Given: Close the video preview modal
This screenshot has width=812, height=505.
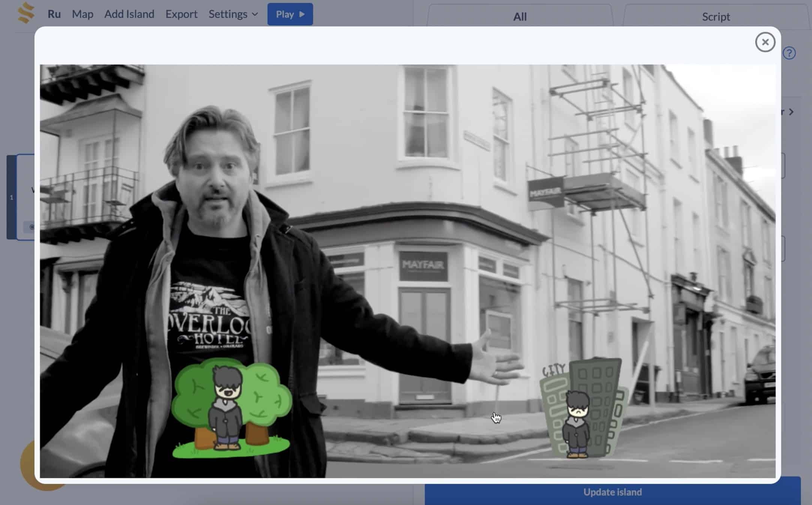Looking at the screenshot, I should pyautogui.click(x=765, y=42).
